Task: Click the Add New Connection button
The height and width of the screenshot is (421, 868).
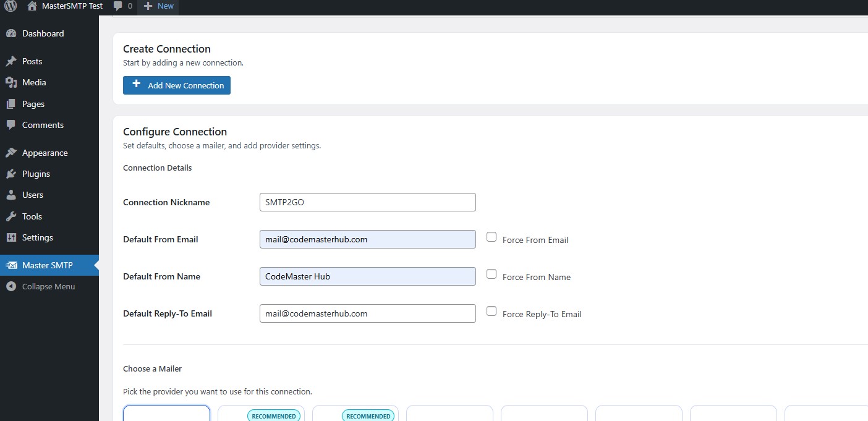Action: [x=177, y=85]
